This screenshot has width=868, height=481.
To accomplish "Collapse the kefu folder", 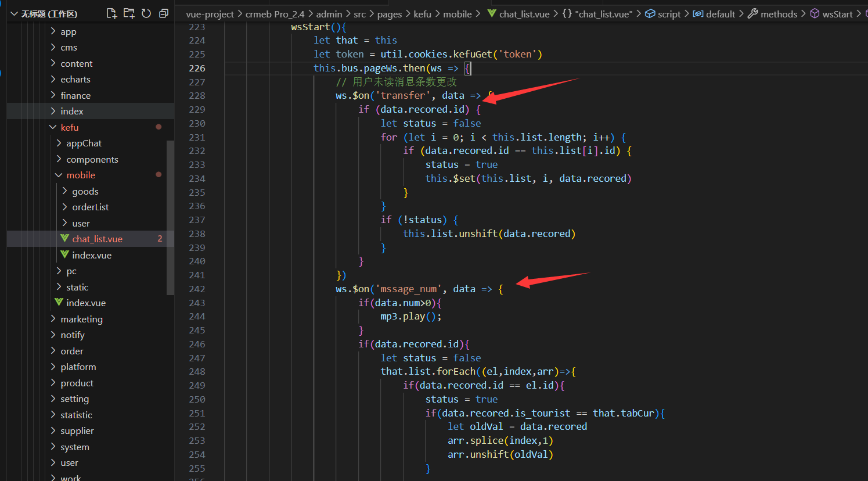I will 53,127.
